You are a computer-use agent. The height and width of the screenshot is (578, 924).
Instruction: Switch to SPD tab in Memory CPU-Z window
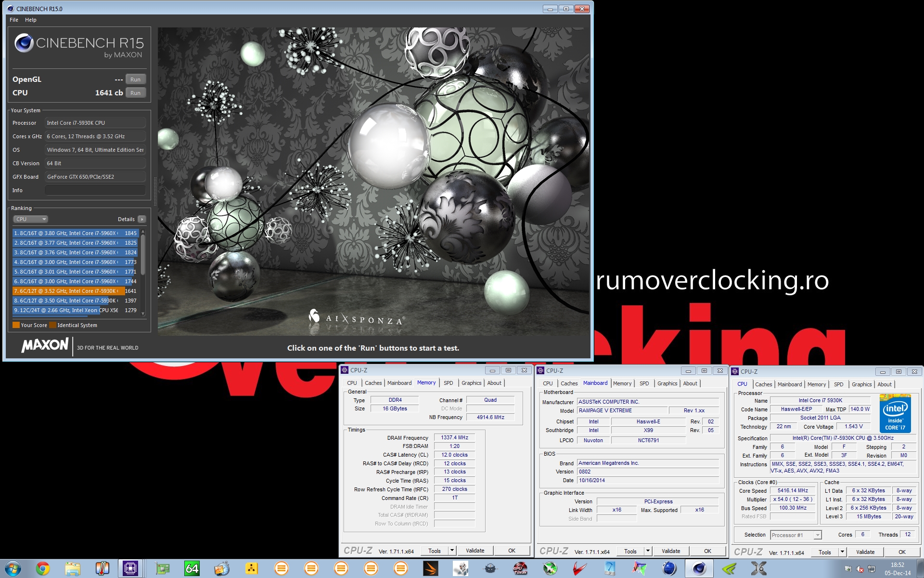click(449, 383)
